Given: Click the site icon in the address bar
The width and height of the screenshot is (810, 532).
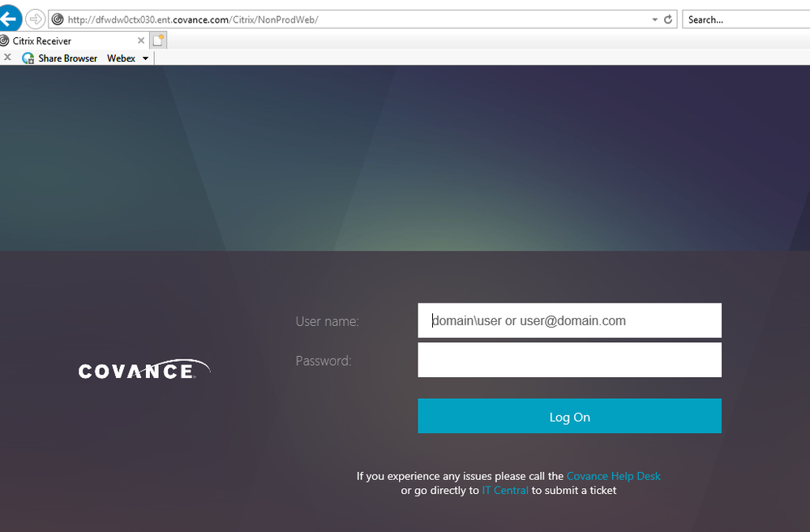Looking at the screenshot, I should pos(58,19).
